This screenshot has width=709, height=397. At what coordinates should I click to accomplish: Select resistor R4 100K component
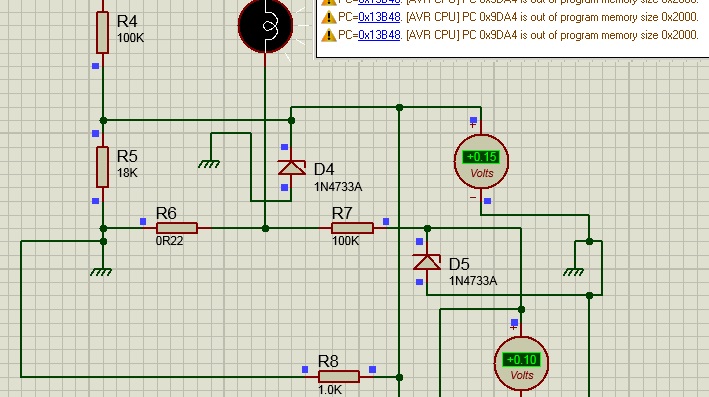tap(103, 33)
